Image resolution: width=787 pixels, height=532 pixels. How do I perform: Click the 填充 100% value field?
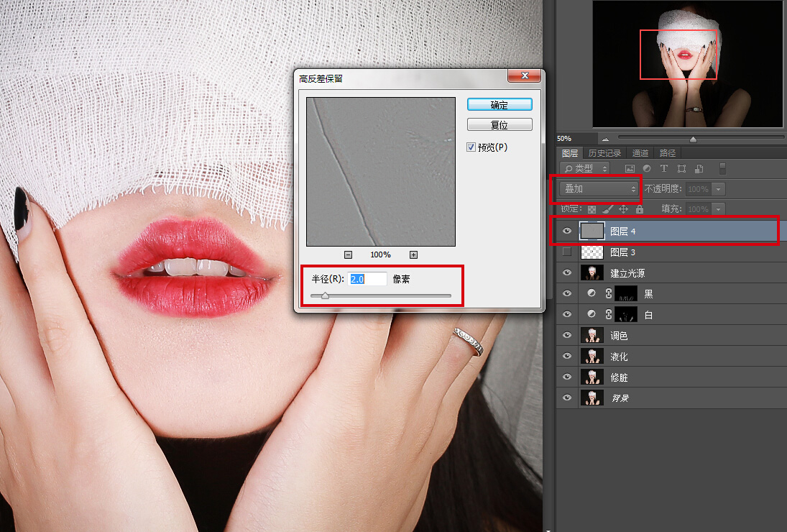click(699, 208)
